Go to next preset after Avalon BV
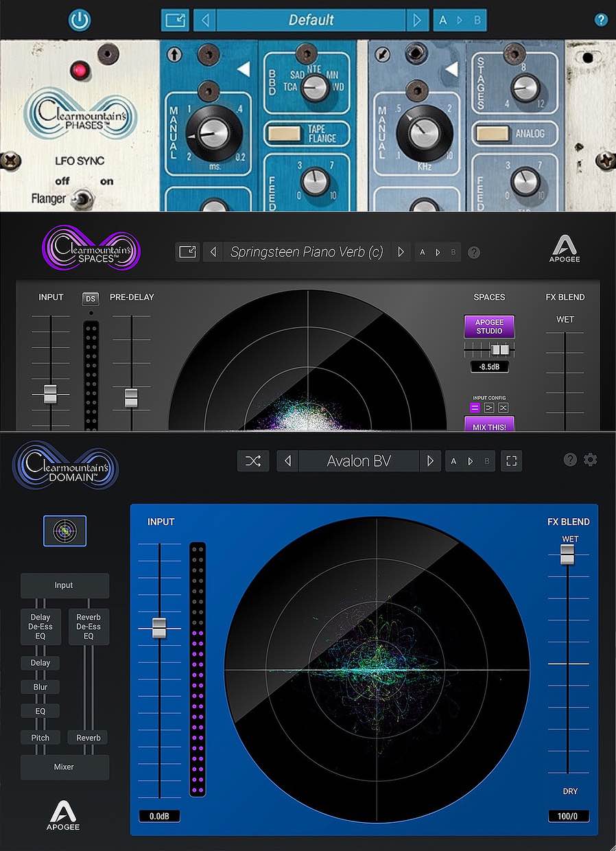The height and width of the screenshot is (851, 616). pyautogui.click(x=430, y=461)
